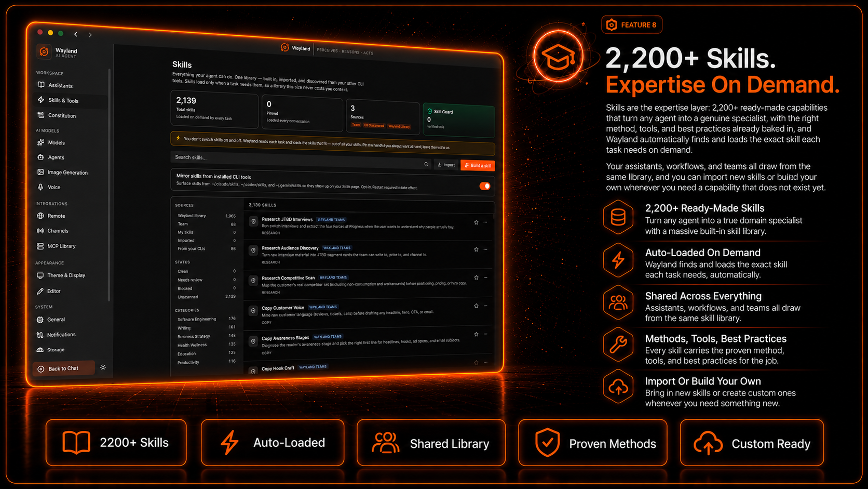The height and width of the screenshot is (489, 868).
Task: Open more options for Copy Awareness Stages
Action: (485, 334)
